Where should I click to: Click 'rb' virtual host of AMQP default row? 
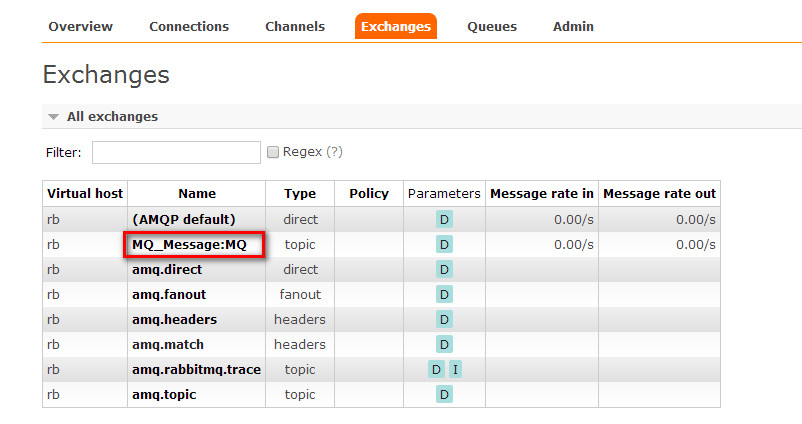pos(53,219)
